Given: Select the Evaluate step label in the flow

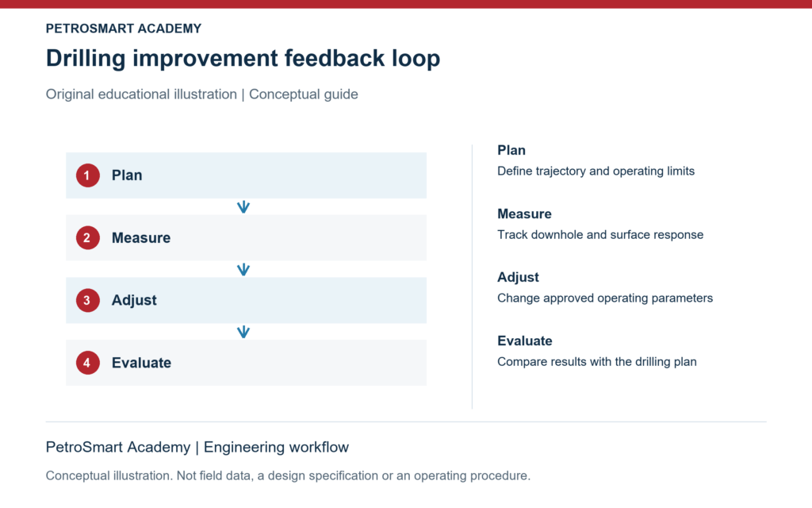Looking at the screenshot, I should click(141, 363).
